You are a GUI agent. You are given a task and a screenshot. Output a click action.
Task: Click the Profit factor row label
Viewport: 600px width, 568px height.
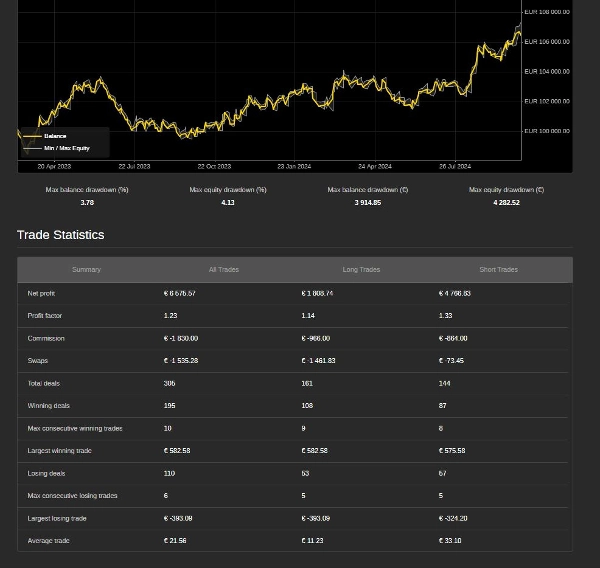[44, 315]
